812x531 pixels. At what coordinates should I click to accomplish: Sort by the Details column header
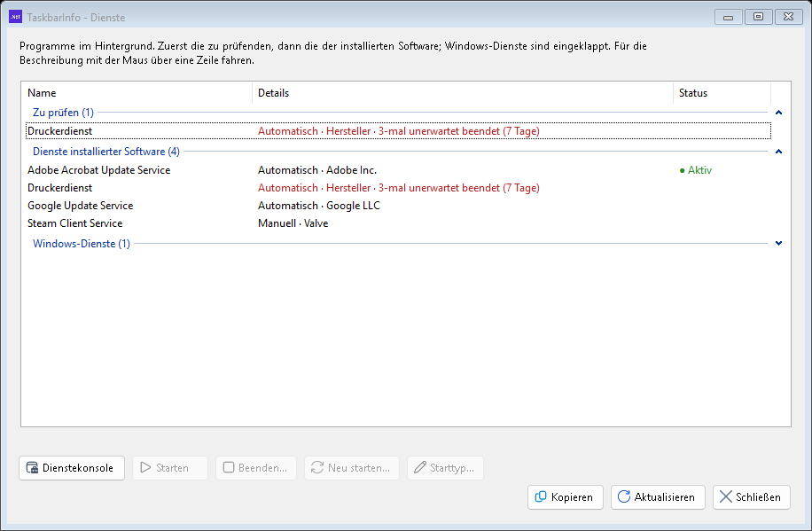pos(463,93)
